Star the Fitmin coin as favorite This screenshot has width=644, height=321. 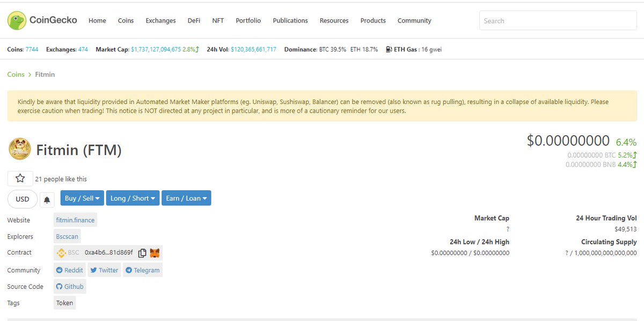(x=20, y=178)
